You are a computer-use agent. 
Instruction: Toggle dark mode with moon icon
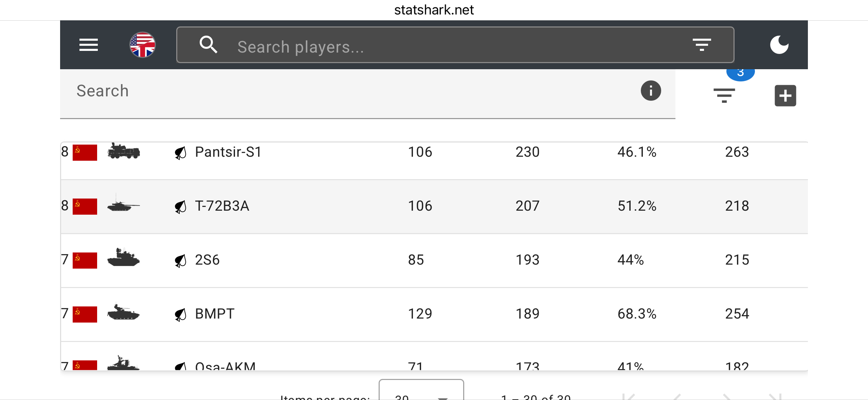point(779,45)
